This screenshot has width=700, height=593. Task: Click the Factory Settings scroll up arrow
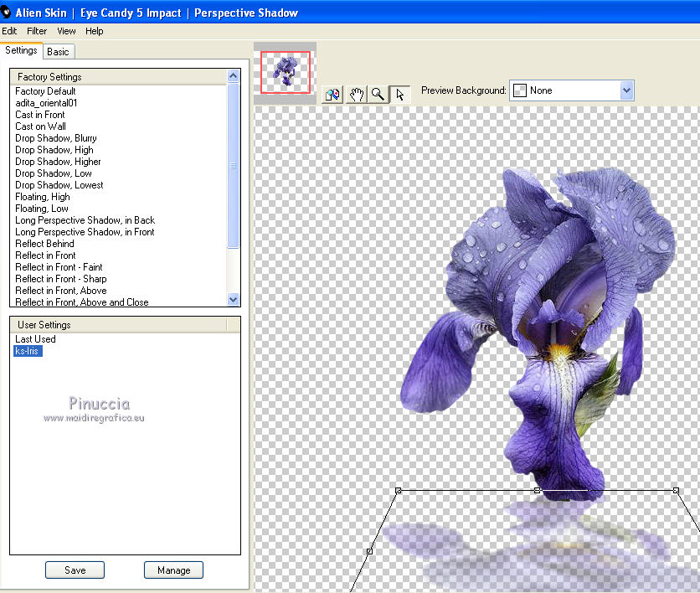click(x=233, y=76)
